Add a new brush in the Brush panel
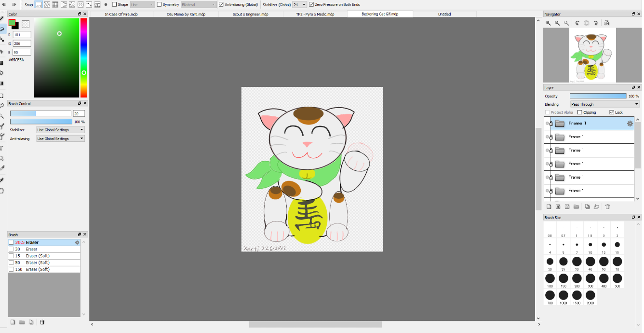Screen dimensions: 644x333 pyautogui.click(x=13, y=322)
